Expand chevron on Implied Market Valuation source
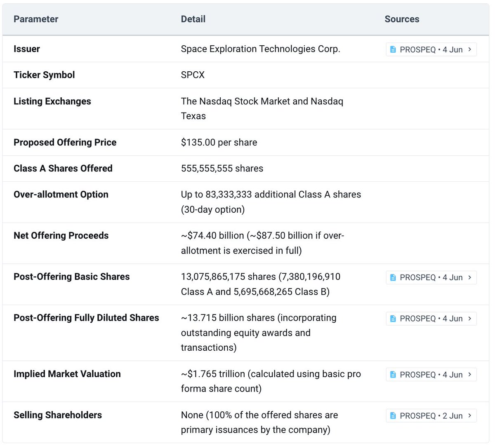Image resolution: width=495 pixels, height=448 pixels. click(470, 375)
